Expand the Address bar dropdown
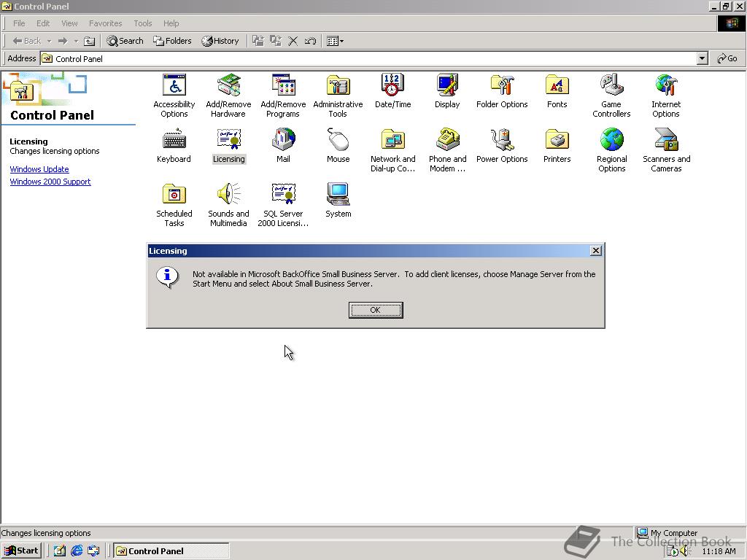747x560 pixels. pos(702,58)
